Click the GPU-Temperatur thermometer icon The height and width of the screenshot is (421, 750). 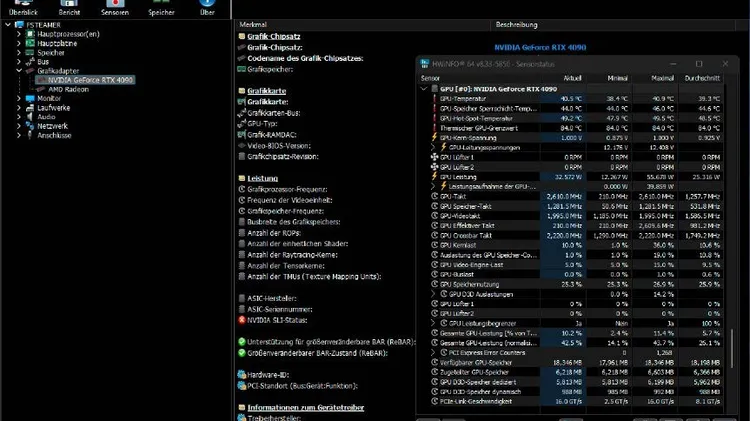(x=433, y=98)
